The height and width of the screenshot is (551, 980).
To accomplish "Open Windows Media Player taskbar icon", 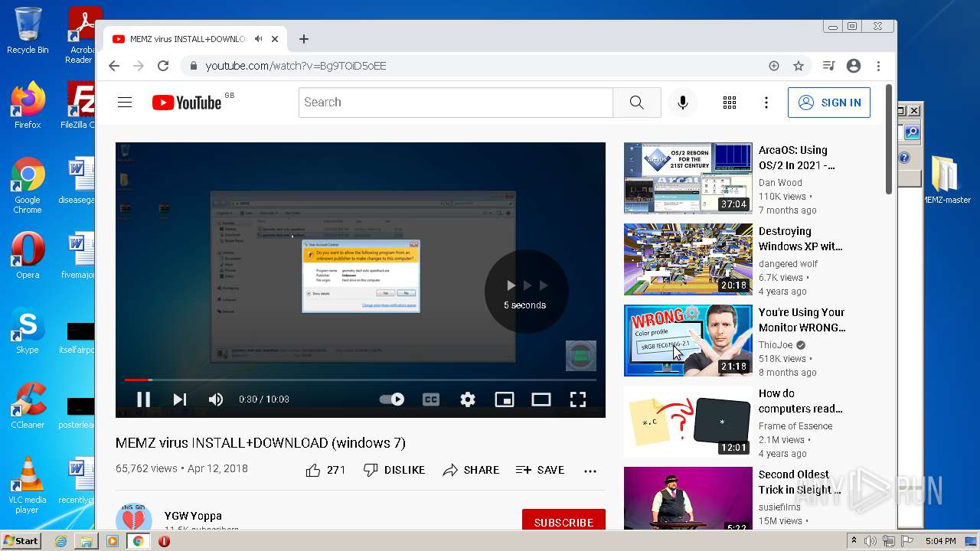I will click(113, 541).
